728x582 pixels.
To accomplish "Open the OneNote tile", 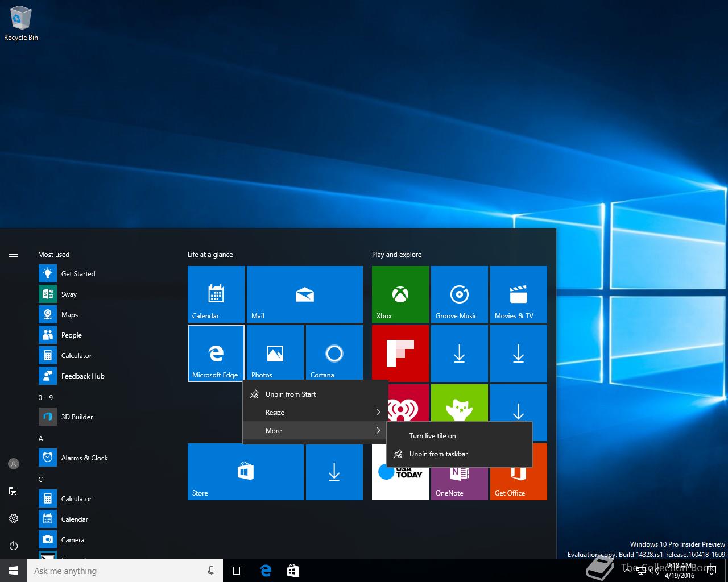I will tap(460, 483).
